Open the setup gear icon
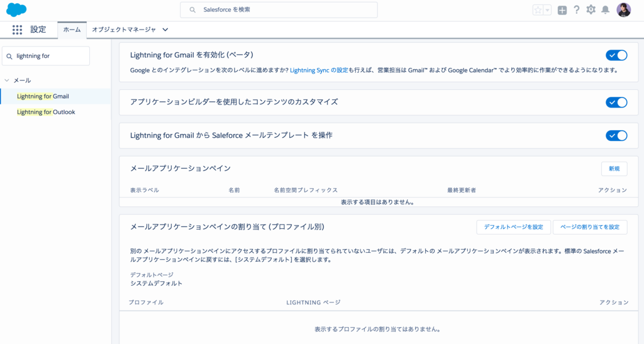Image resolution: width=644 pixels, height=344 pixels. (591, 10)
